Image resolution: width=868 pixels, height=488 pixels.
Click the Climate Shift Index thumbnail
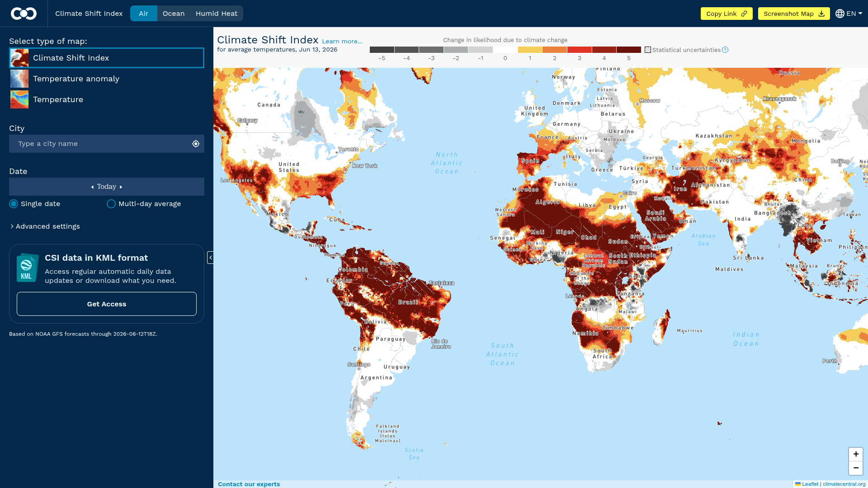[x=19, y=58]
